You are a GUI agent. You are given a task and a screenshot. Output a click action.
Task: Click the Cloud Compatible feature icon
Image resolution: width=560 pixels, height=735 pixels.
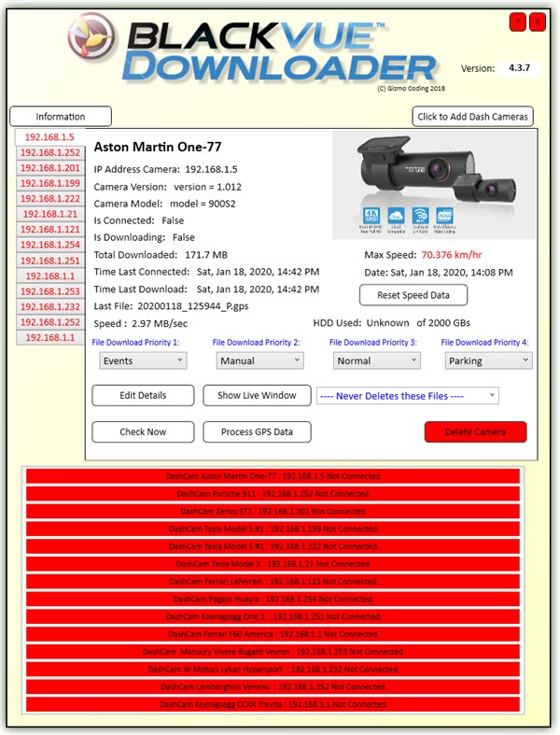tap(396, 216)
